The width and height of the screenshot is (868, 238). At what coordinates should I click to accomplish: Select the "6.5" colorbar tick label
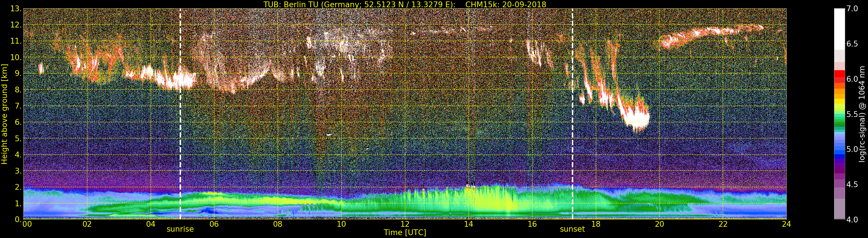point(852,44)
